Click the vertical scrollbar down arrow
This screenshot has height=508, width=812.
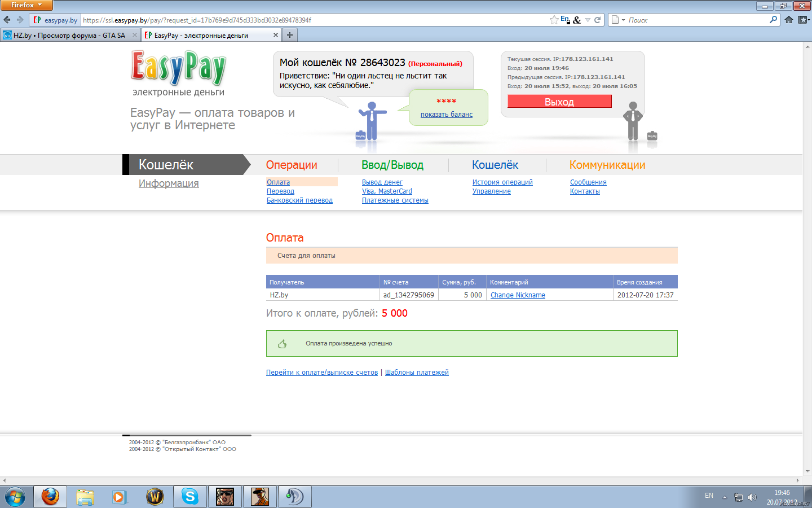pyautogui.click(x=807, y=471)
